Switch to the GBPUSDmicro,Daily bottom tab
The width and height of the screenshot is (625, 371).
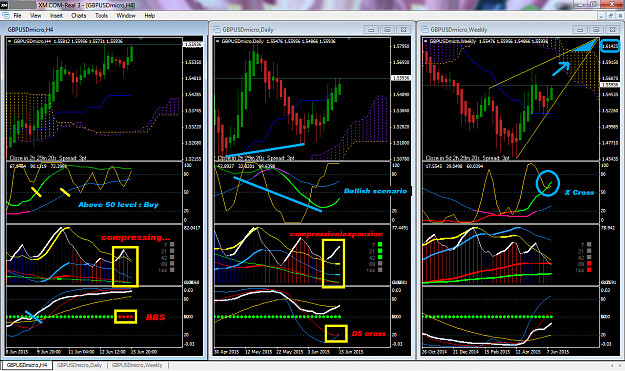coord(79,365)
